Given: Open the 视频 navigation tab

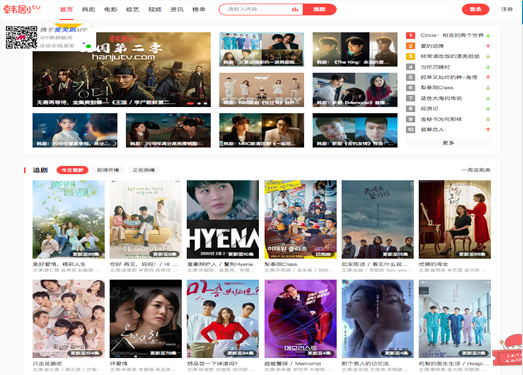Looking at the screenshot, I should 155,9.
